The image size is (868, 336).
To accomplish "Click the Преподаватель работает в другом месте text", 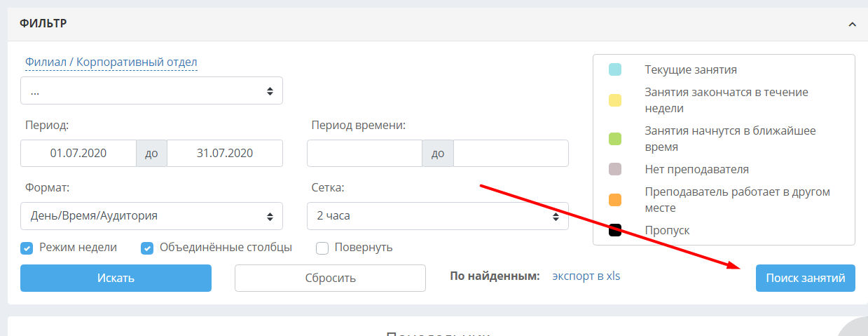I will pyautogui.click(x=738, y=200).
